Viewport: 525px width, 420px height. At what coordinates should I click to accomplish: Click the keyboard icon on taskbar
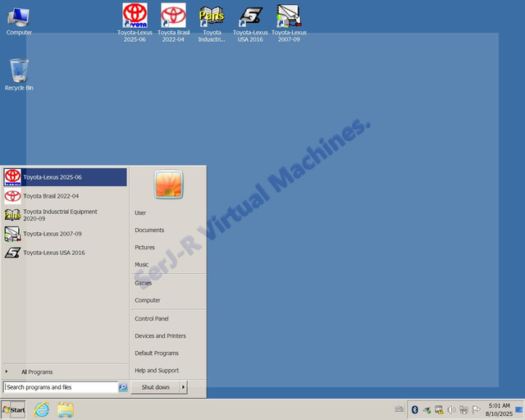pos(399,409)
